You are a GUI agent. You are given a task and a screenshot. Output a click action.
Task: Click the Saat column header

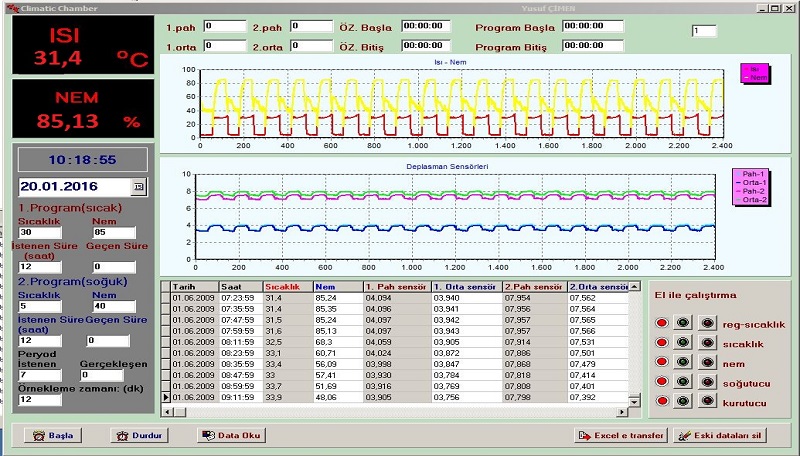tap(241, 287)
